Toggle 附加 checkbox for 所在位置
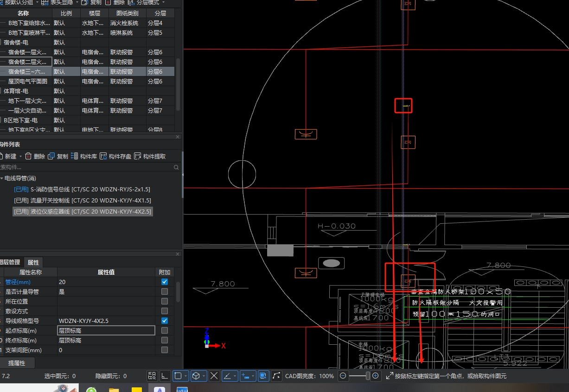The width and height of the screenshot is (569, 392). tap(165, 301)
